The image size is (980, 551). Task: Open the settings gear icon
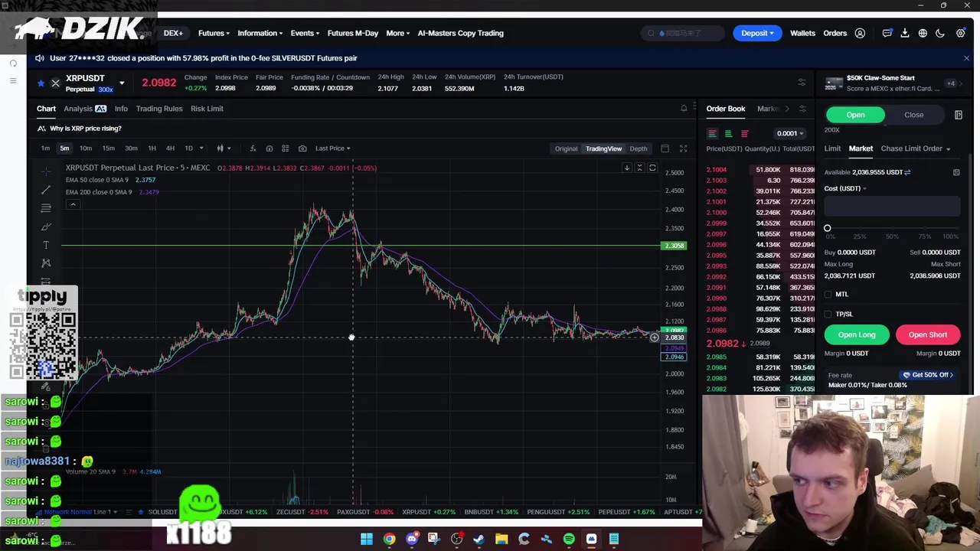[x=960, y=33]
